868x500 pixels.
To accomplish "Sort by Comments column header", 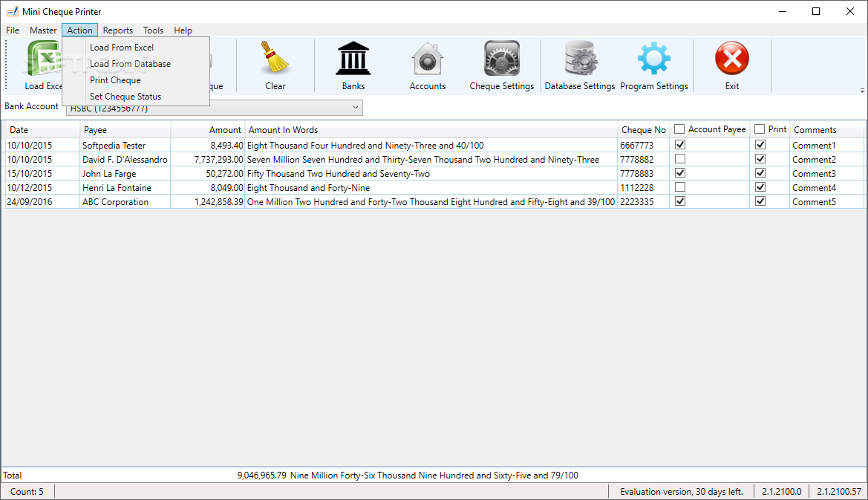I will click(826, 129).
